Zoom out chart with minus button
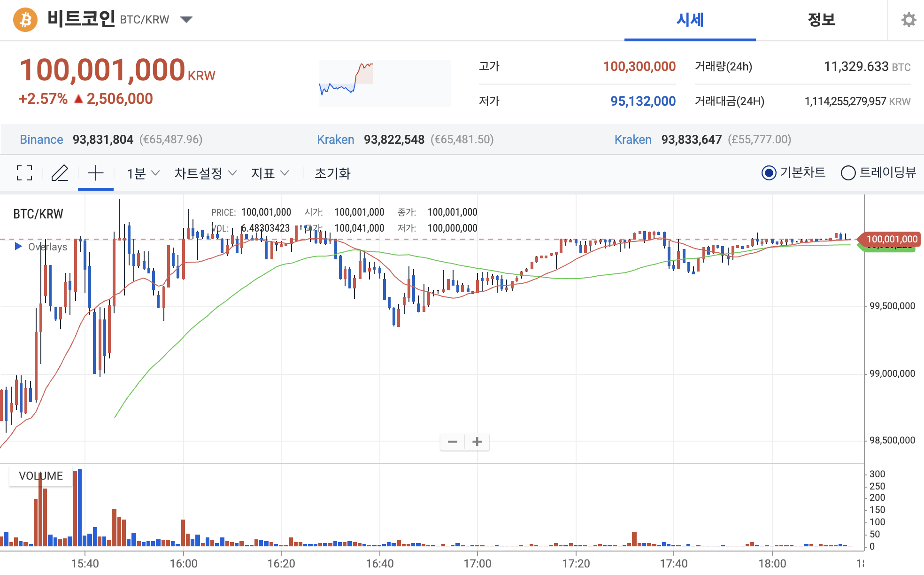 pos(452,442)
